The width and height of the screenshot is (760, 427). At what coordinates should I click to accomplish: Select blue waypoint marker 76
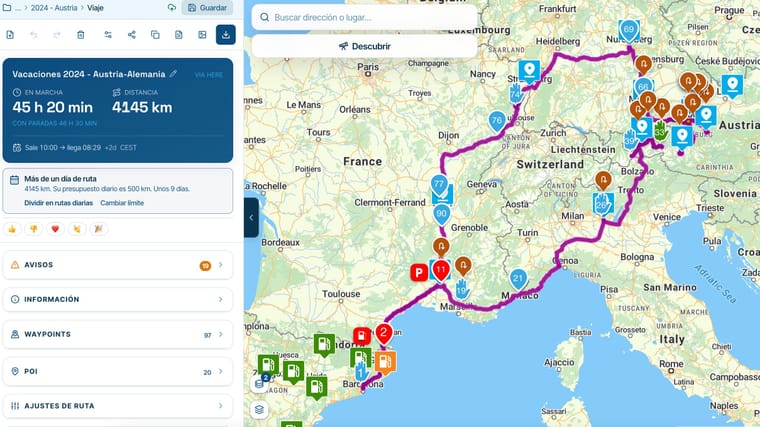(x=497, y=121)
